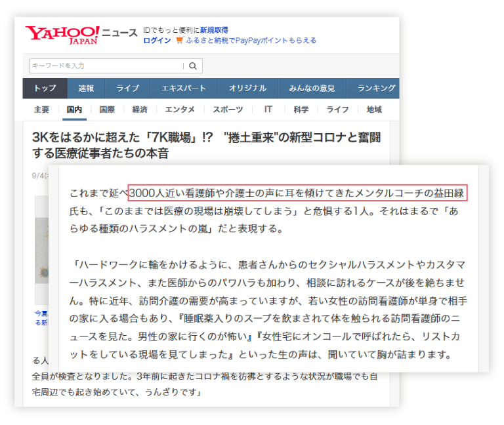Click the Yahoo! JAPAN logo
The height and width of the screenshot is (425, 504).
(62, 34)
